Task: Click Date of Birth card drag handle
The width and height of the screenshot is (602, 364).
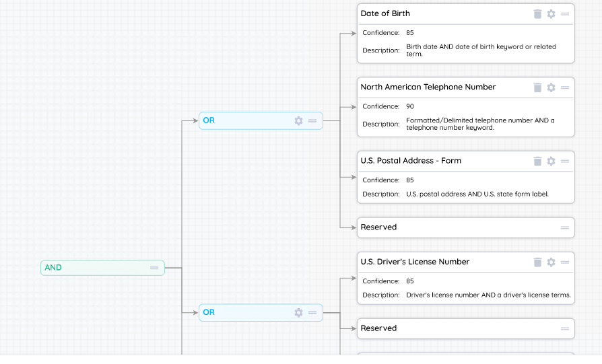Action: (565, 13)
